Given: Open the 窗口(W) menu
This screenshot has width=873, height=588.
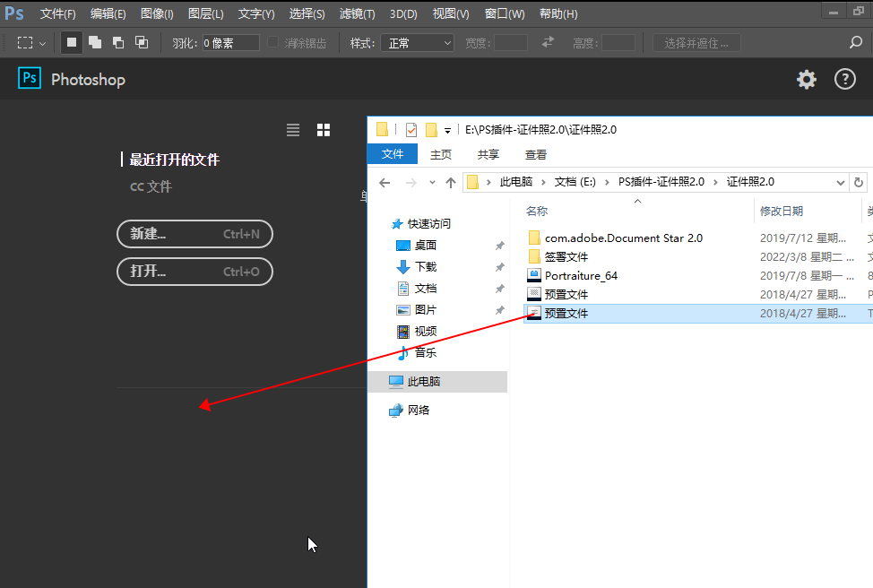Looking at the screenshot, I should pos(505,14).
